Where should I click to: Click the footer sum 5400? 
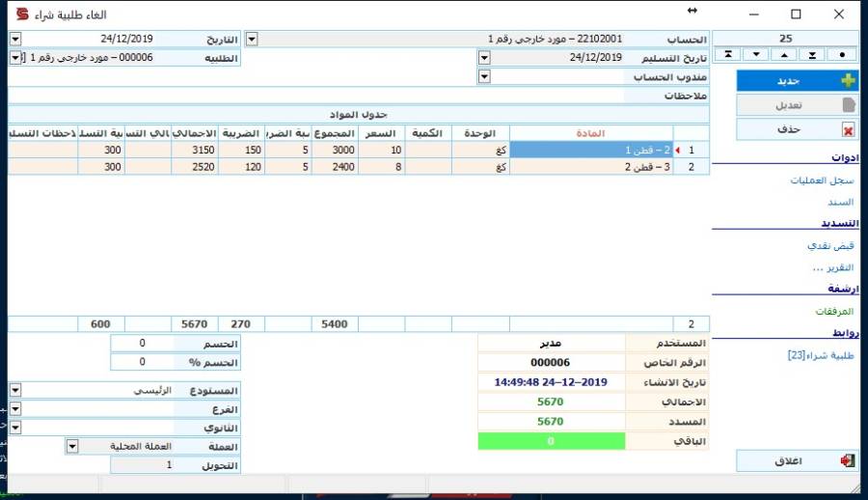[x=335, y=324]
